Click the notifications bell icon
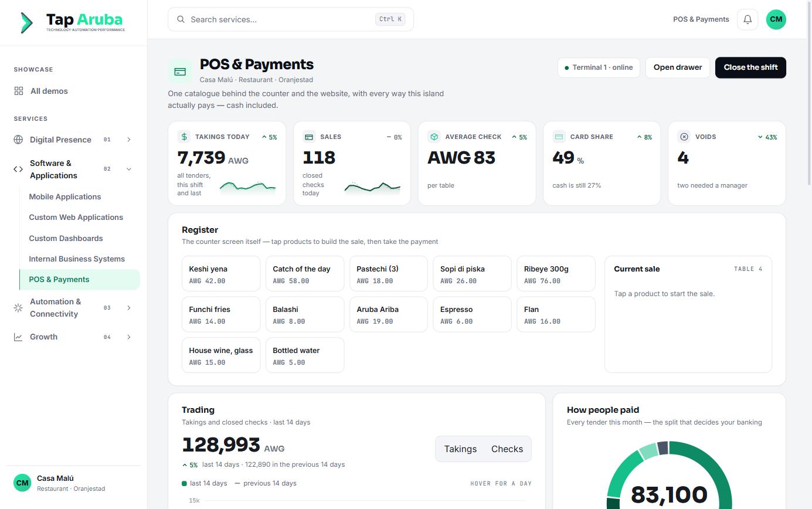Screen dimensions: 812x509 click(x=748, y=19)
